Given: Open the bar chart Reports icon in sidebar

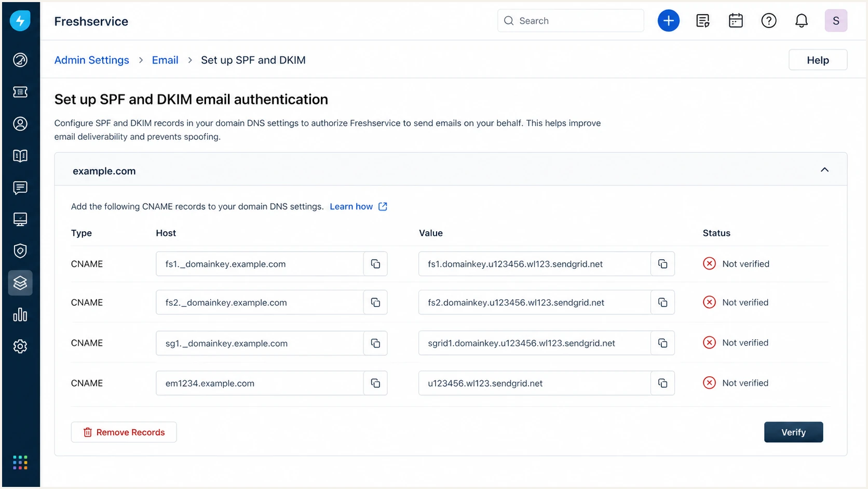Looking at the screenshot, I should (x=20, y=314).
